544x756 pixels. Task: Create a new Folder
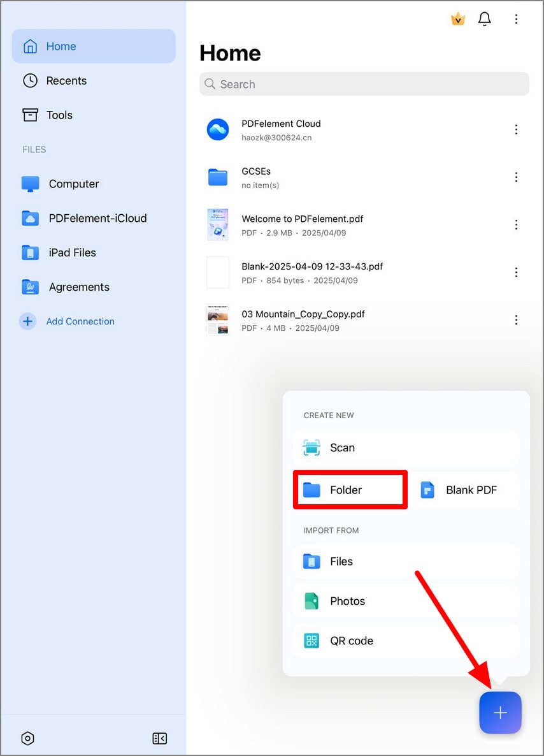(x=350, y=490)
